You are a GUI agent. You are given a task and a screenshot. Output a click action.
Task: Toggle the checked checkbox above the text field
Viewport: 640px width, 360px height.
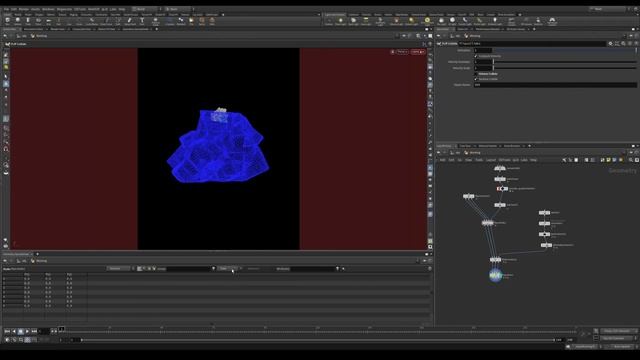pyautogui.click(x=476, y=79)
